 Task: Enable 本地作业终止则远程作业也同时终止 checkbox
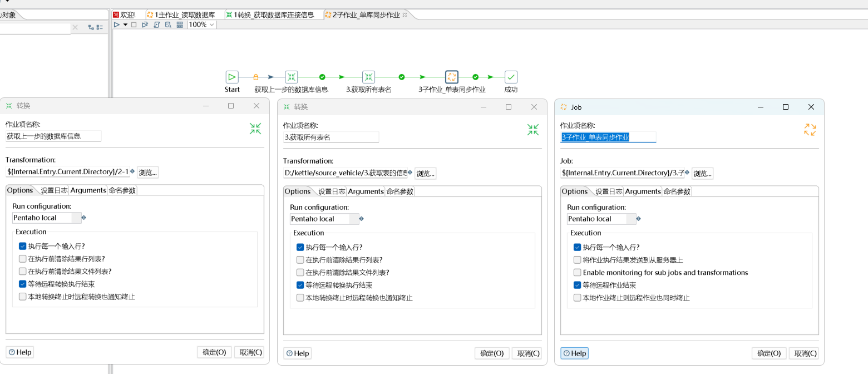578,298
